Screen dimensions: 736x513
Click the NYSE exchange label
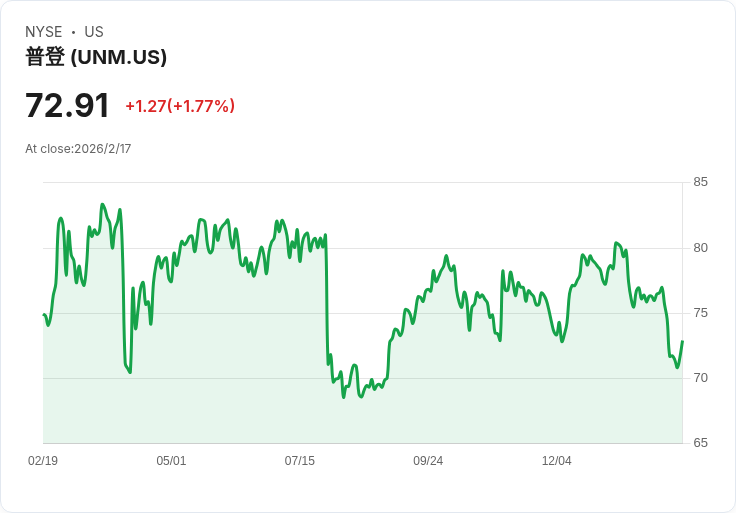coord(43,32)
